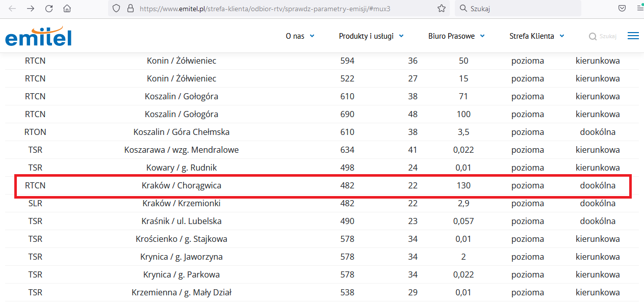The height and width of the screenshot is (304, 644).
Task: Expand the Biuro Prasowe menu
Action: pos(456,36)
